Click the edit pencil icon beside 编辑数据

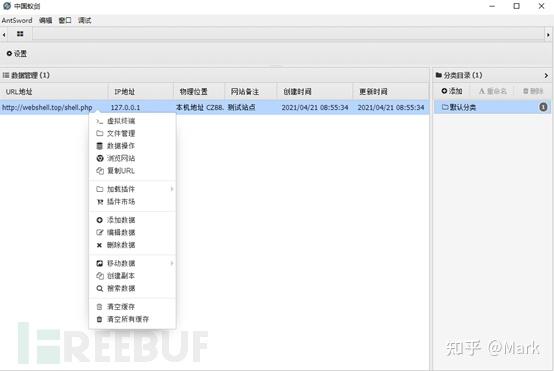pos(100,232)
